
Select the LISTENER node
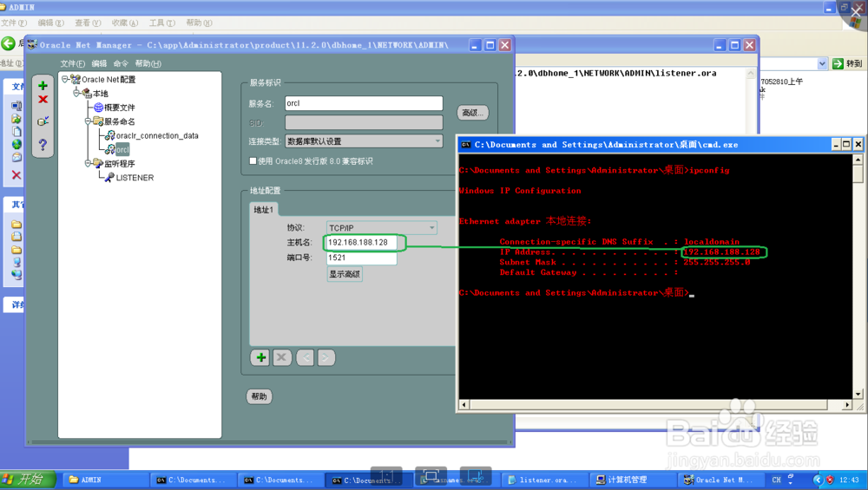point(135,178)
